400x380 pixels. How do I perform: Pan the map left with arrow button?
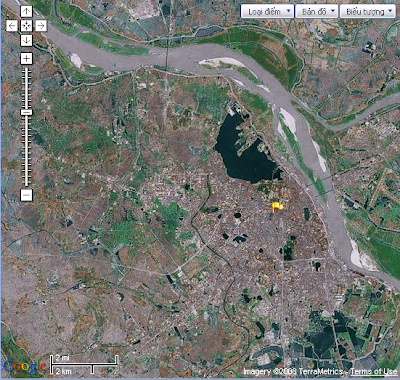12,26
